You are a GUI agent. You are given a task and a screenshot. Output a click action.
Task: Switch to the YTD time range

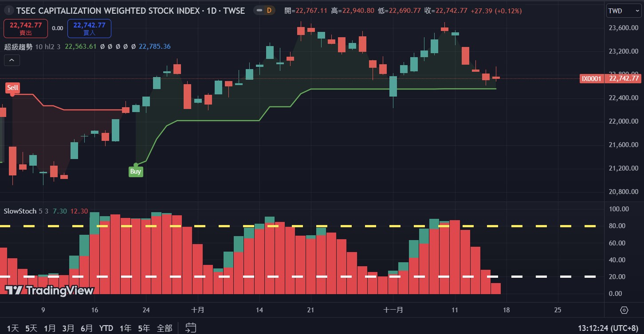[x=106, y=328]
